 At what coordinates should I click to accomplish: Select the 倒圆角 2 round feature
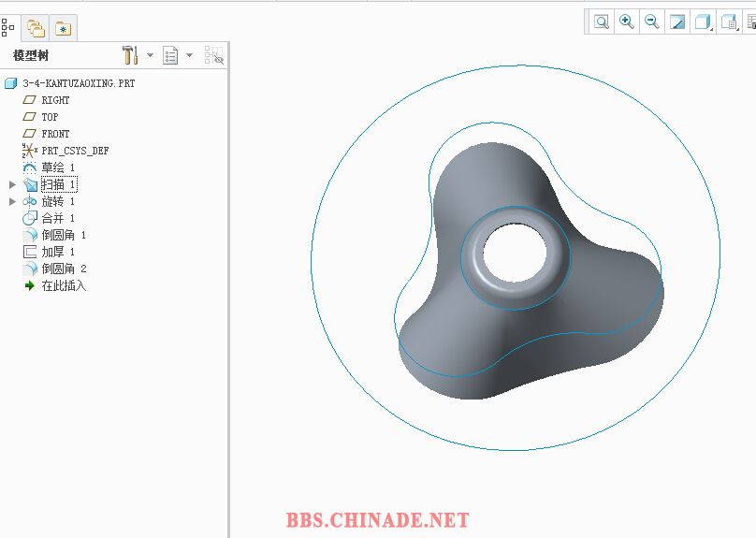[x=64, y=269]
